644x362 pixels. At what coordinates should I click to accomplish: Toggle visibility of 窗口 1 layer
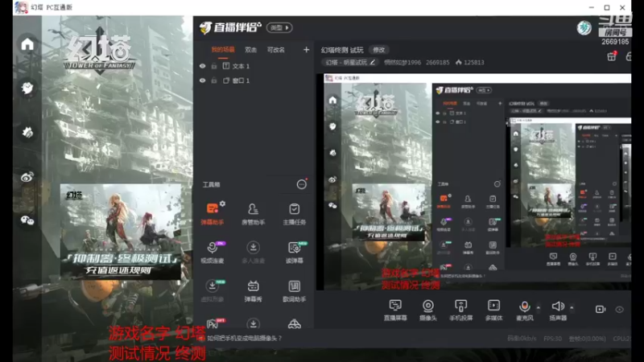tap(203, 80)
